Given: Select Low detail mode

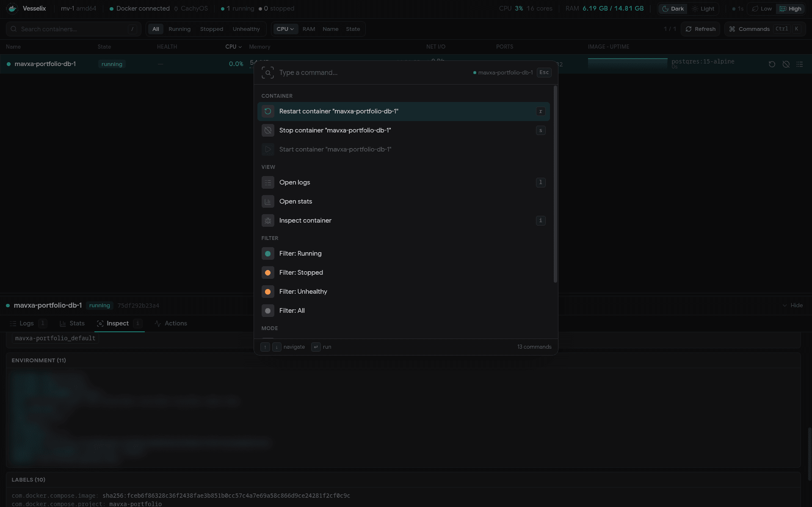Looking at the screenshot, I should (x=762, y=8).
